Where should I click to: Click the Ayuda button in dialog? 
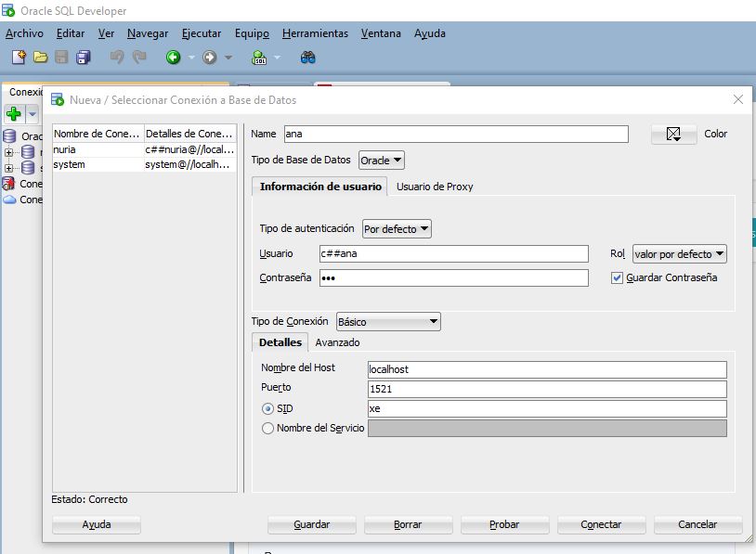click(97, 524)
